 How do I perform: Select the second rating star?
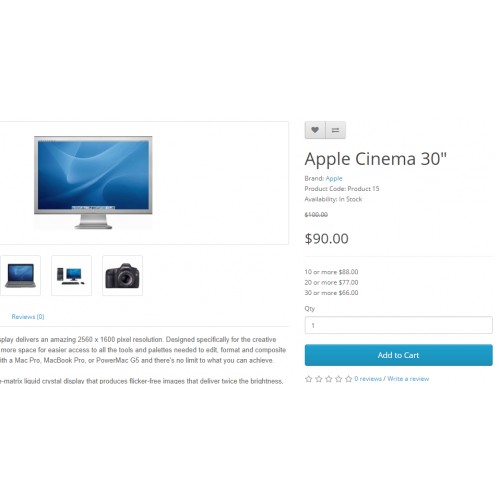[319, 379]
